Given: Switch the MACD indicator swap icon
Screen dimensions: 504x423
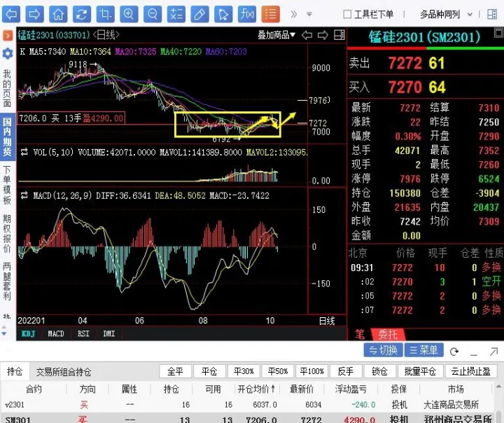Looking at the screenshot, I should [x=24, y=195].
